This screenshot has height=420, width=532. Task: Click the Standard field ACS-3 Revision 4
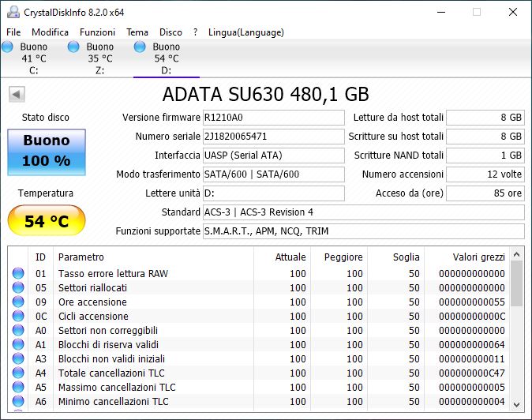tap(364, 212)
